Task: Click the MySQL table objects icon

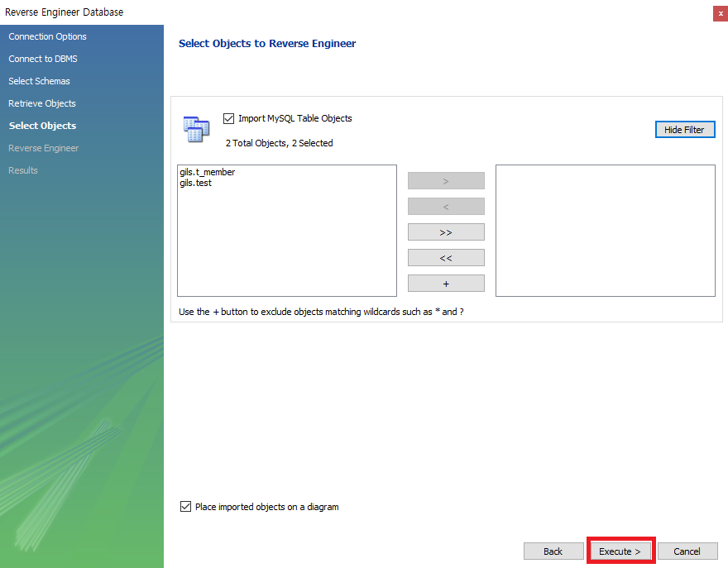Action: [196, 130]
